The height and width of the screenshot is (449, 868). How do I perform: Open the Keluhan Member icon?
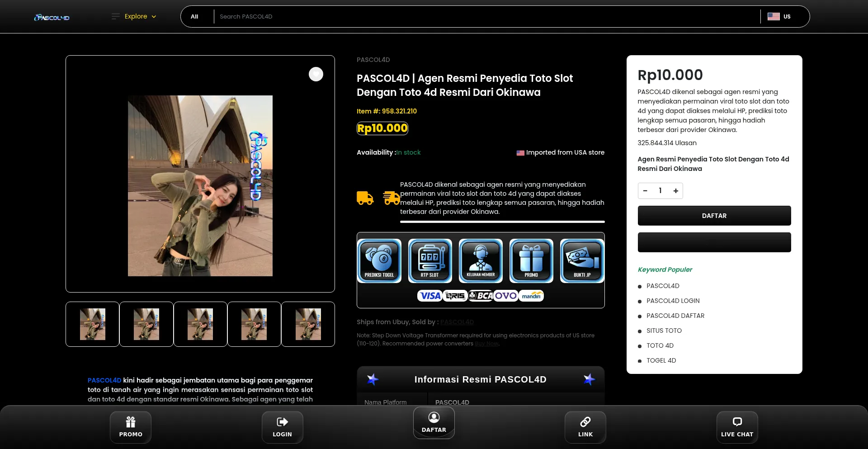pyautogui.click(x=481, y=261)
